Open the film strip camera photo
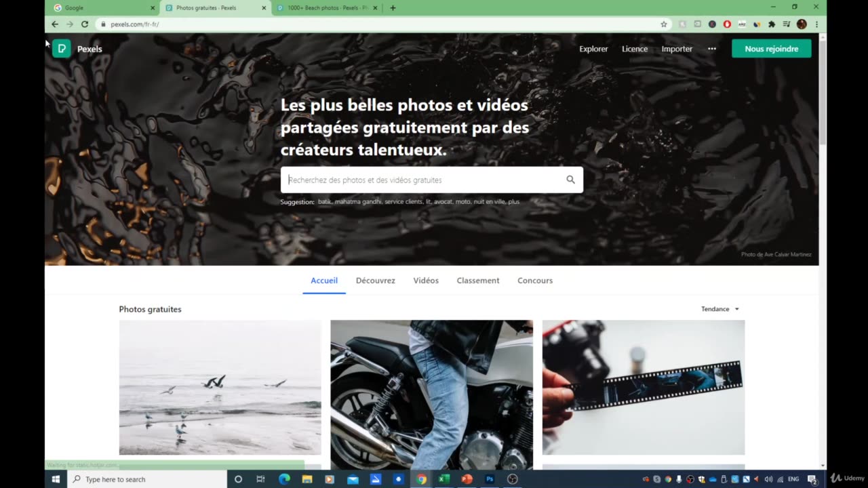The height and width of the screenshot is (488, 868). click(644, 387)
